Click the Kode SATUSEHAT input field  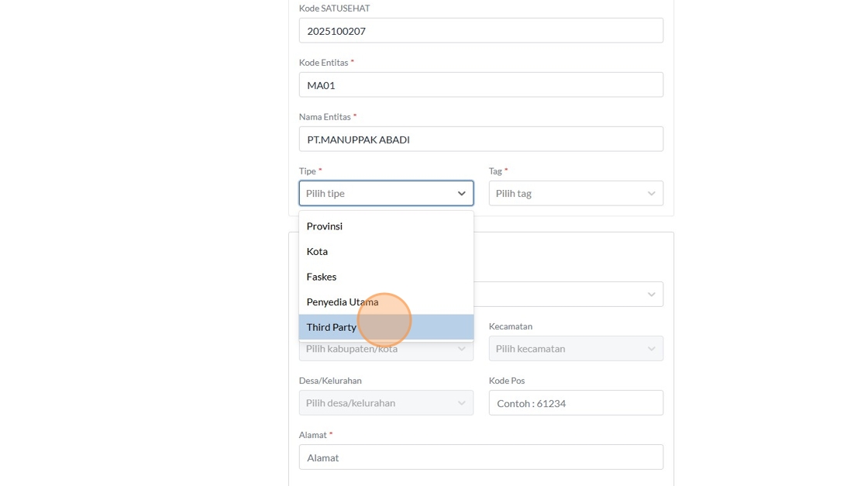tap(480, 31)
